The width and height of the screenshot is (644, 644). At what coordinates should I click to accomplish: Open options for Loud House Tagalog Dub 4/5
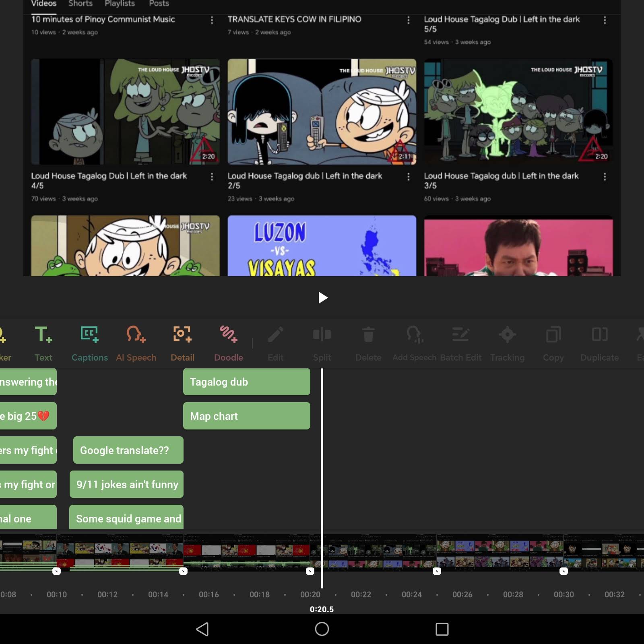212,177
